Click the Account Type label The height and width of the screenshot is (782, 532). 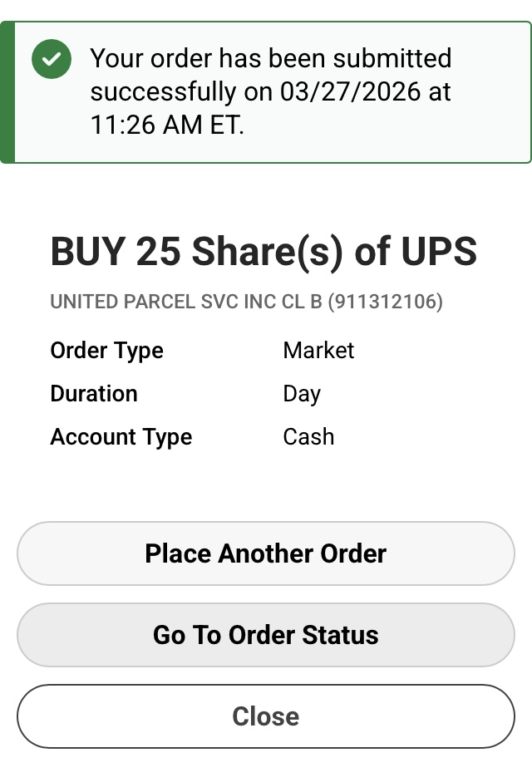[x=121, y=437]
